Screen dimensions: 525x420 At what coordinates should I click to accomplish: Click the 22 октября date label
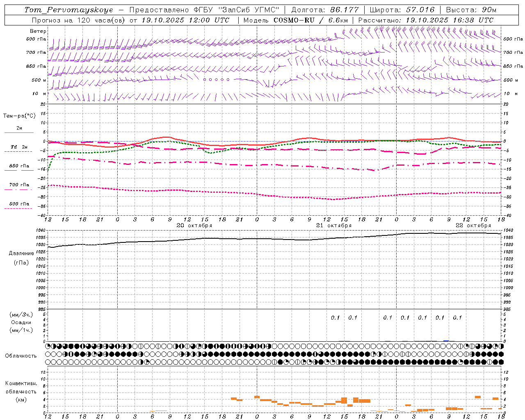coord(473,225)
